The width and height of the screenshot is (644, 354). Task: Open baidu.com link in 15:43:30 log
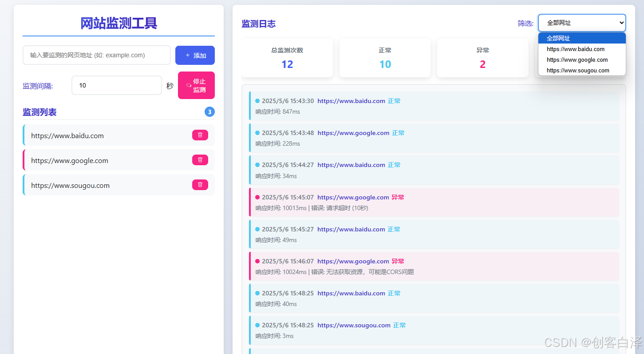(x=351, y=101)
